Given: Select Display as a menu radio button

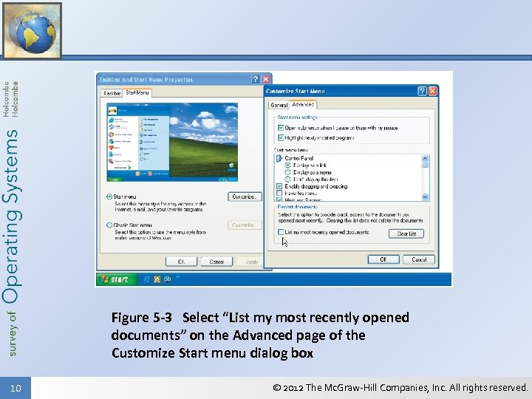Looking at the screenshot, I should click(287, 172).
